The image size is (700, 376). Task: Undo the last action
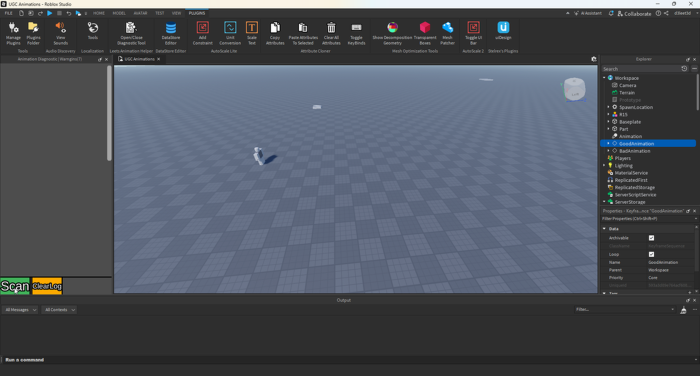69,13
